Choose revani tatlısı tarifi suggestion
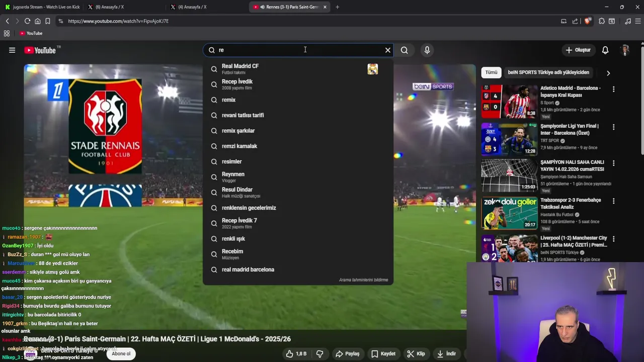 (298, 115)
